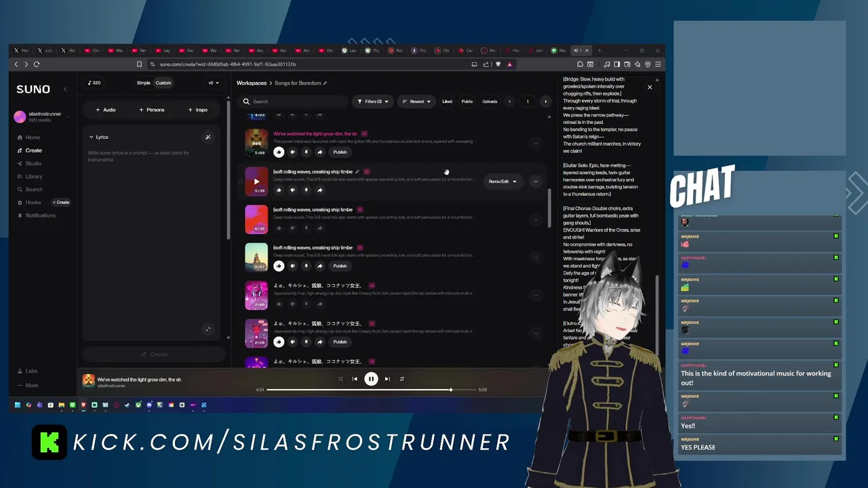Dislike the song 'We've watched the light grow dim'
Viewport: 868px width, 488px height.
pyautogui.click(x=292, y=152)
